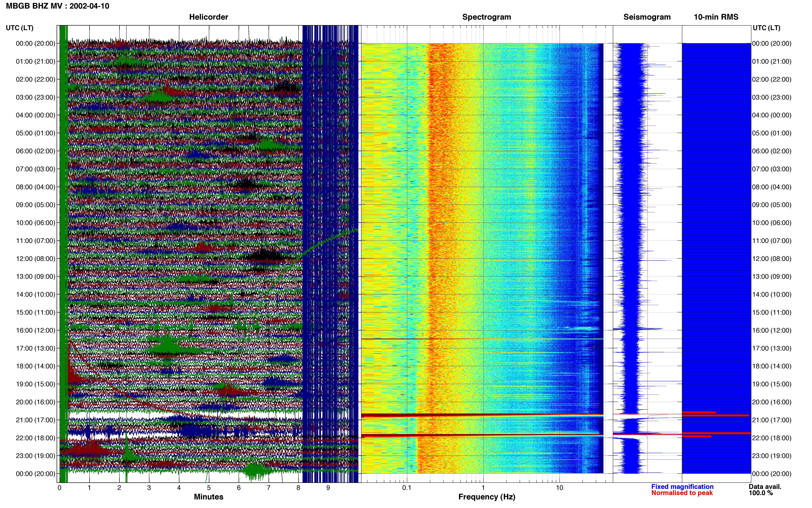Click the dark red spectrogram band before 22:00
The width and height of the screenshot is (812, 508).
point(482,436)
